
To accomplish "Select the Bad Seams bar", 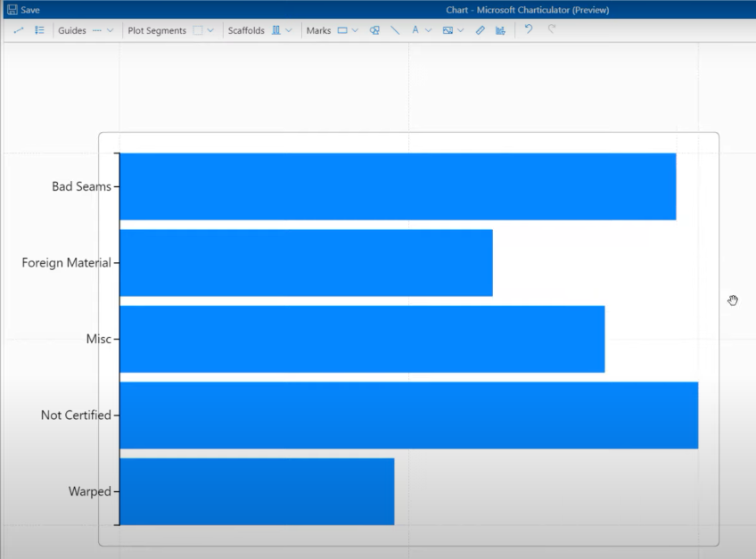I will click(398, 186).
